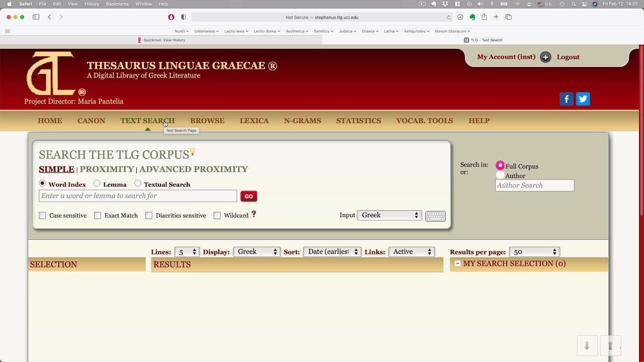Image resolution: width=644 pixels, height=362 pixels.
Task: Open the LEXICA nav tab
Action: (x=254, y=121)
